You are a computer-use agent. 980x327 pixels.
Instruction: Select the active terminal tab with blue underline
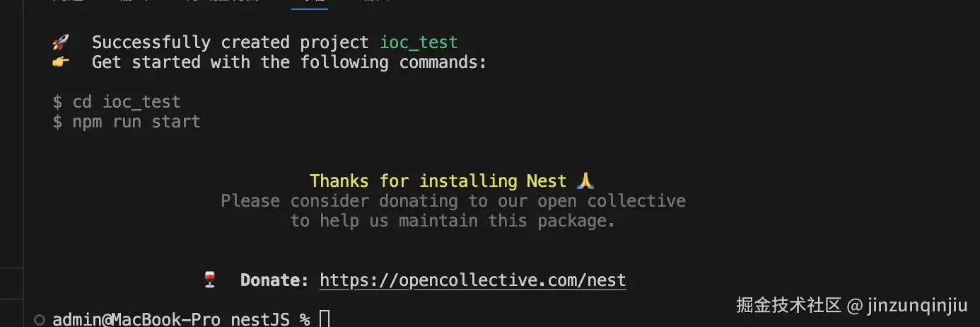[310, 3]
